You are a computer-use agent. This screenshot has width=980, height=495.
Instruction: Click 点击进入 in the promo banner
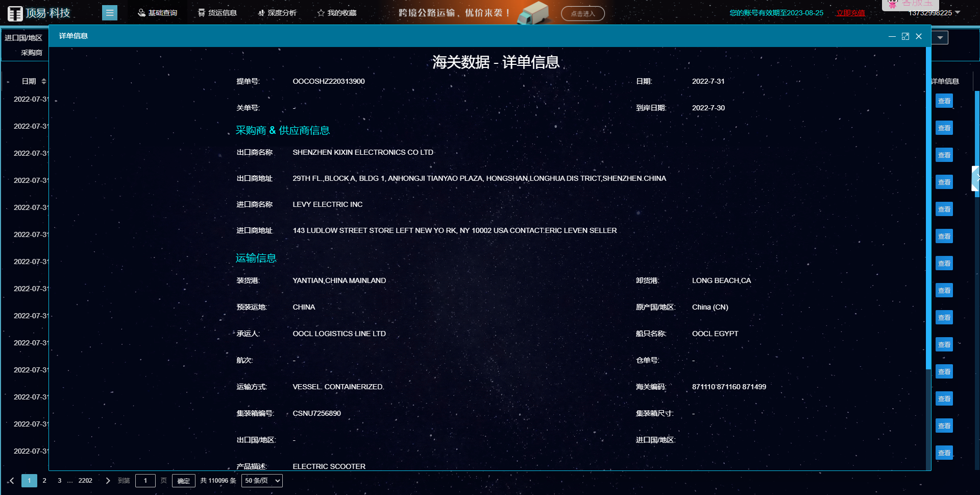click(582, 13)
